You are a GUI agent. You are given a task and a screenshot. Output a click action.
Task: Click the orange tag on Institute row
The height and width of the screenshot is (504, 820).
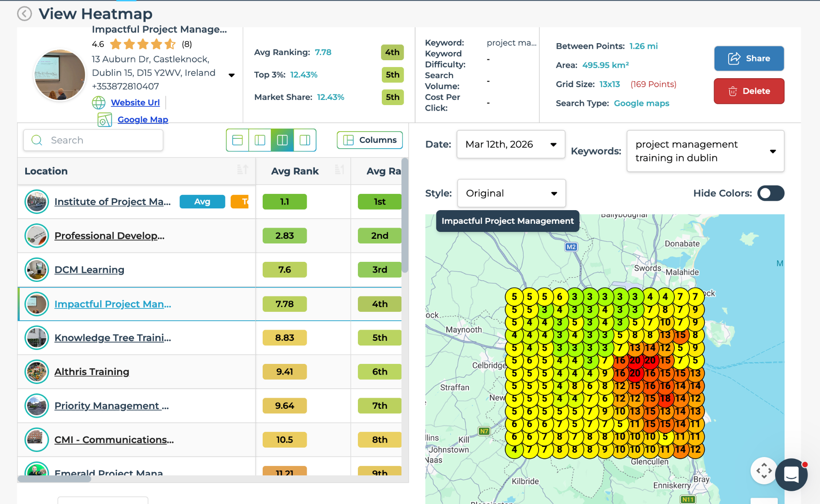(x=240, y=202)
